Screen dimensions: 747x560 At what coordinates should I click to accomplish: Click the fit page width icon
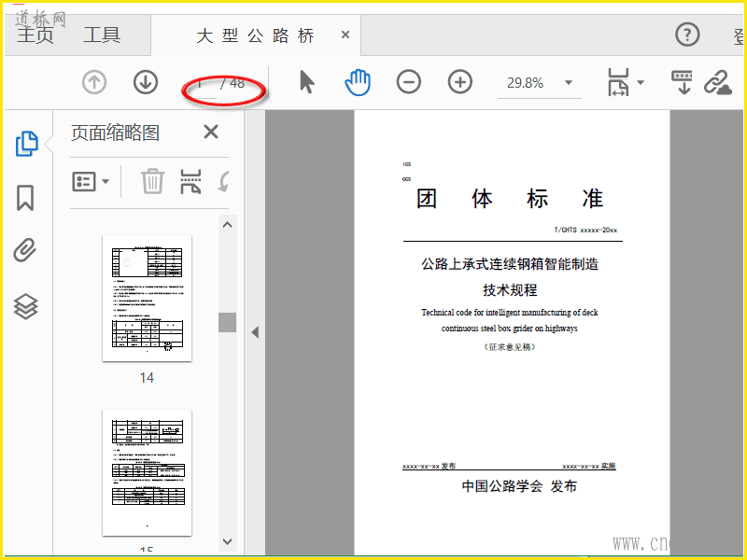coord(618,82)
